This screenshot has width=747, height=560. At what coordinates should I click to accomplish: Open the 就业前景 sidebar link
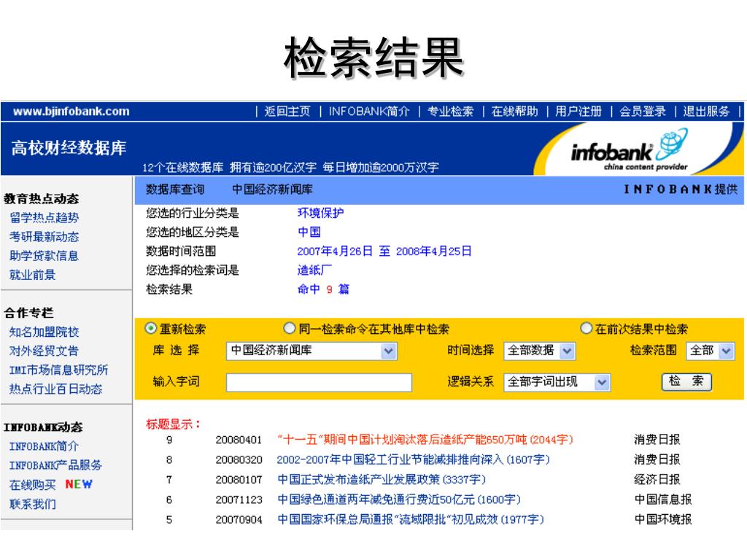pos(32,275)
